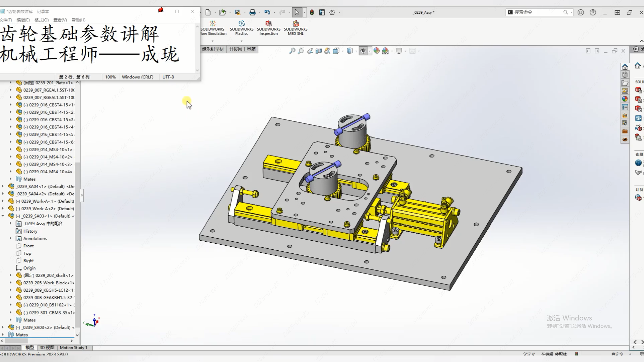The image size is (644, 362).
Task: Click the Open file icon
Action: tap(222, 12)
